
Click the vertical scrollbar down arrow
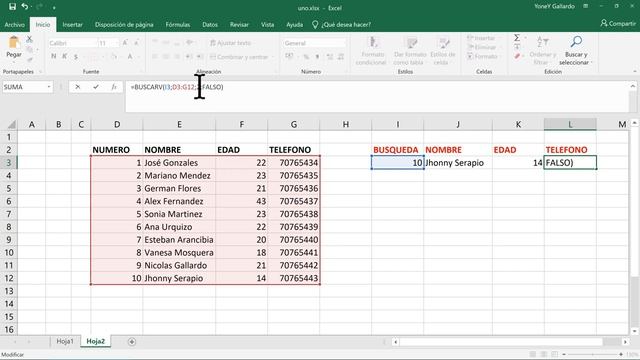pos(633,331)
